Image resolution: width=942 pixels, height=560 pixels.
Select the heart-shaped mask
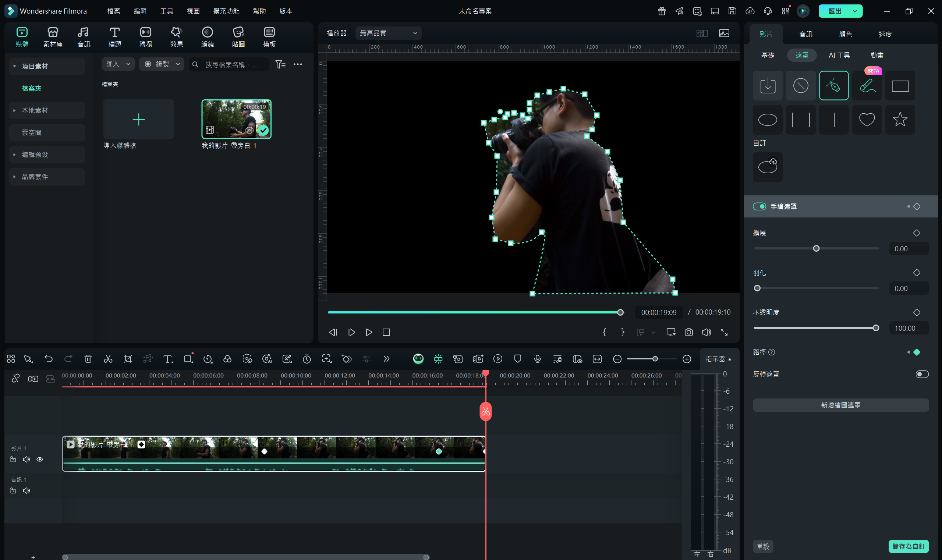point(867,120)
